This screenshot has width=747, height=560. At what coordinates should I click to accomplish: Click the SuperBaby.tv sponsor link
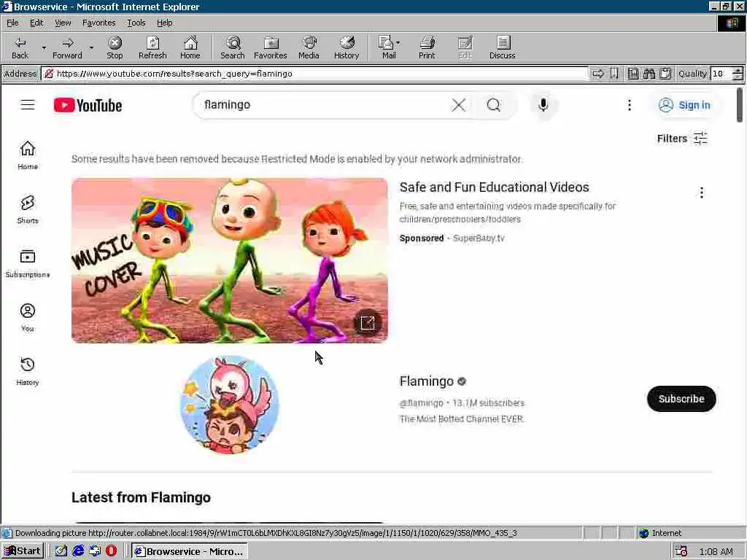479,238
